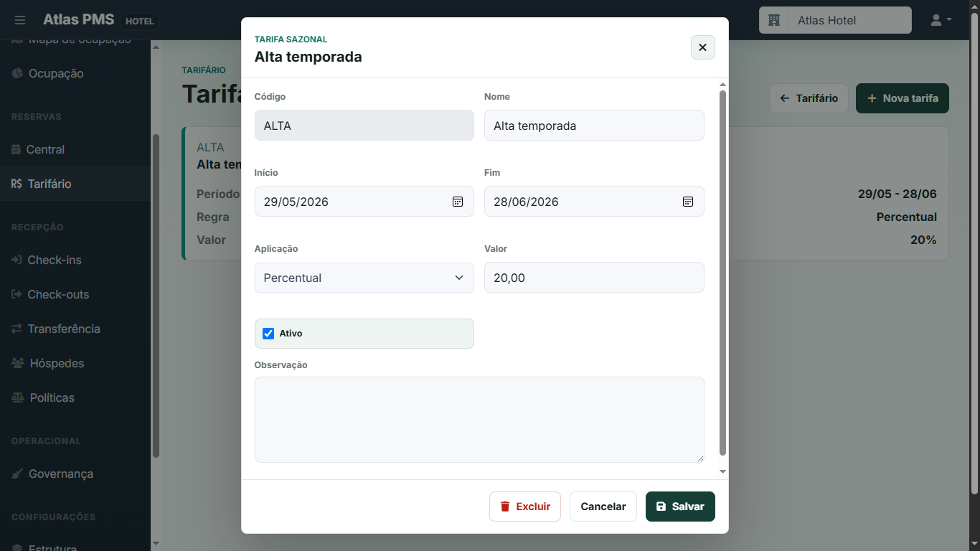Click the calendar icon beside Central
Screen dimensions: 980x551
pos(17,149)
